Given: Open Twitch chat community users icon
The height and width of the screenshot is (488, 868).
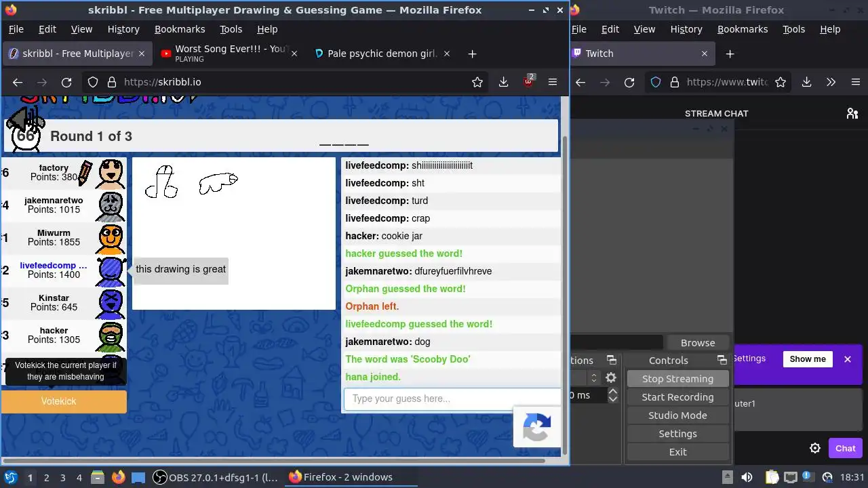Looking at the screenshot, I should coord(852,113).
